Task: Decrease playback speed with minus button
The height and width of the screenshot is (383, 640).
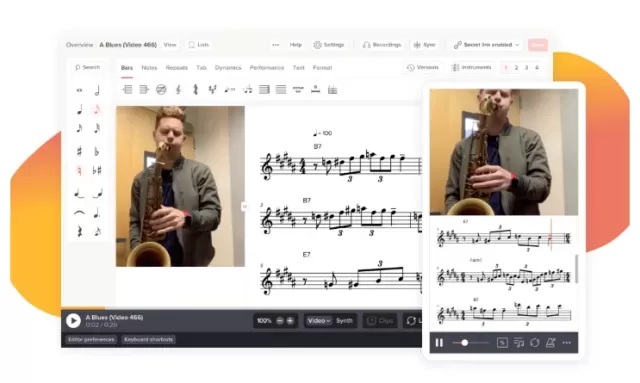Action: (x=280, y=321)
